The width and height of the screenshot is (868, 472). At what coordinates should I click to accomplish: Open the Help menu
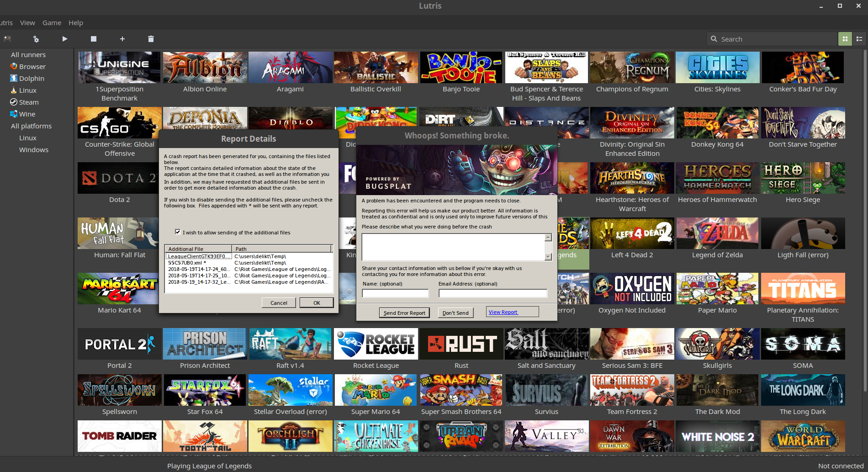point(76,23)
